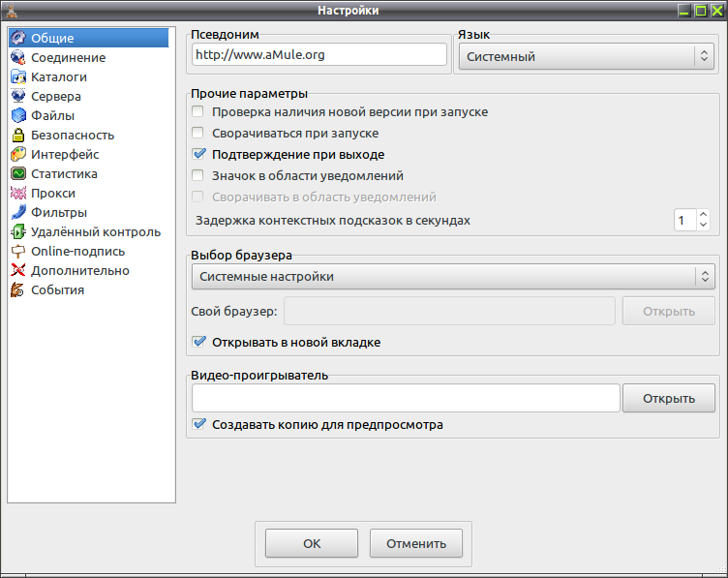Click the Каталоги folder icon
Screen dimensions: 728x578
[18, 76]
